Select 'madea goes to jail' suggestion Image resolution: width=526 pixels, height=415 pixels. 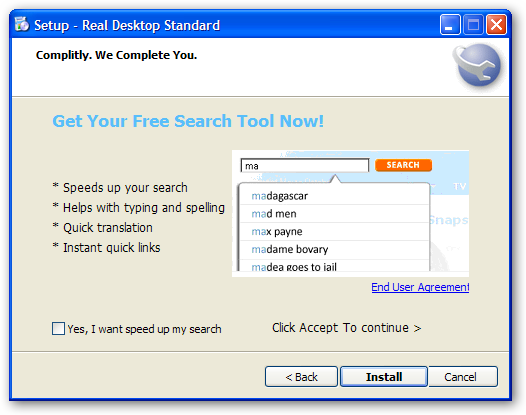pyautogui.click(x=334, y=266)
